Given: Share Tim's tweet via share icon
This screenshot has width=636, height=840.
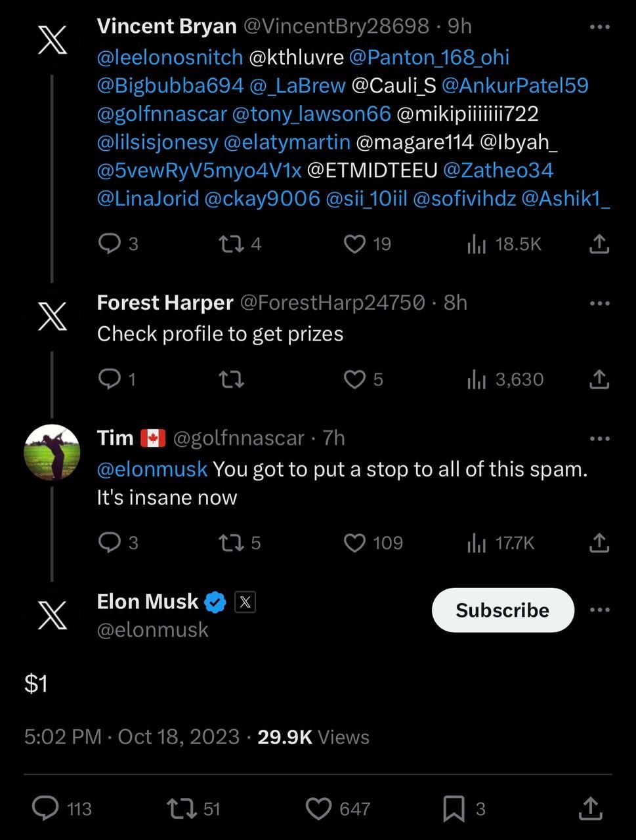Looking at the screenshot, I should 599,543.
